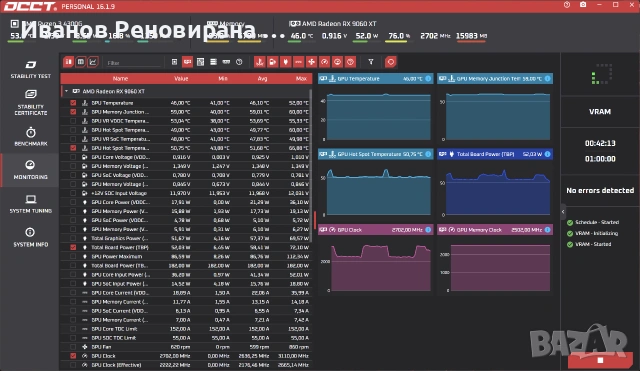640x371 pixels.
Task: Toggle the storage hardware filter icon
Action: (x=213, y=62)
